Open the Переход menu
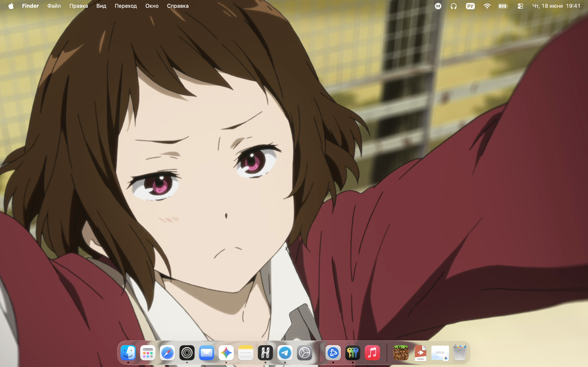The height and width of the screenshot is (367, 588). pyautogui.click(x=126, y=6)
